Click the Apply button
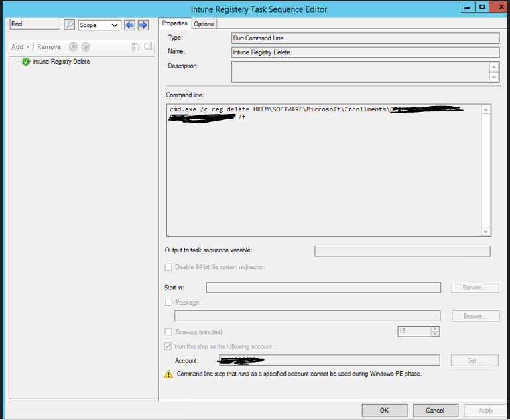This screenshot has width=510, height=420. coord(486,410)
